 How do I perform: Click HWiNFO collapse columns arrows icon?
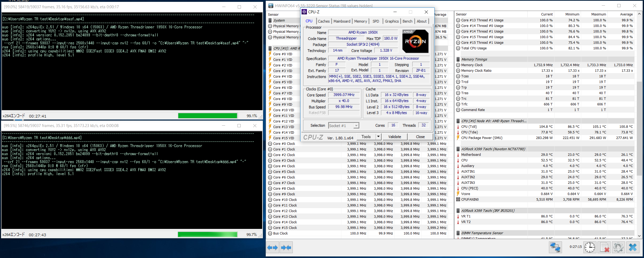click(x=286, y=247)
